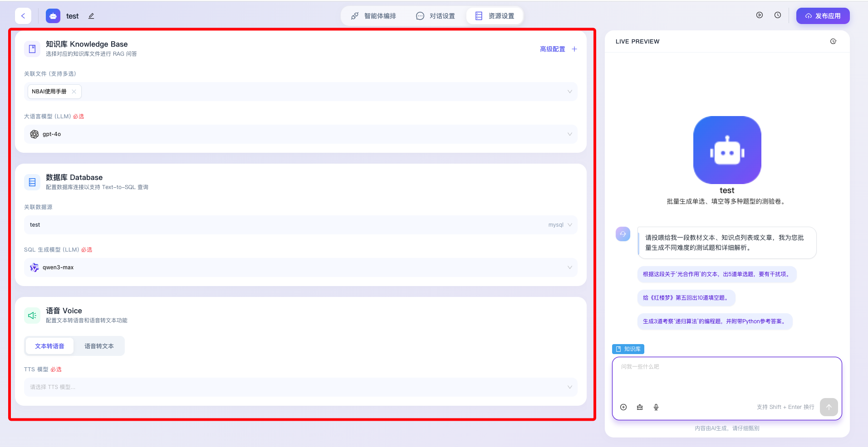Open the qwen3-max SQL model dropdown
Image resolution: width=868 pixels, height=447 pixels.
[300, 267]
